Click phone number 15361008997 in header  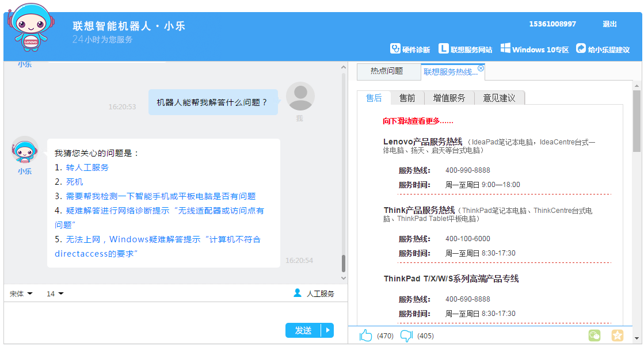tap(552, 24)
